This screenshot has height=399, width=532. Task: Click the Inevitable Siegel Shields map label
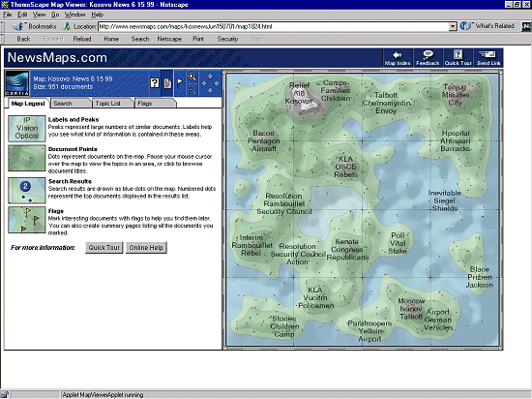[x=445, y=200]
